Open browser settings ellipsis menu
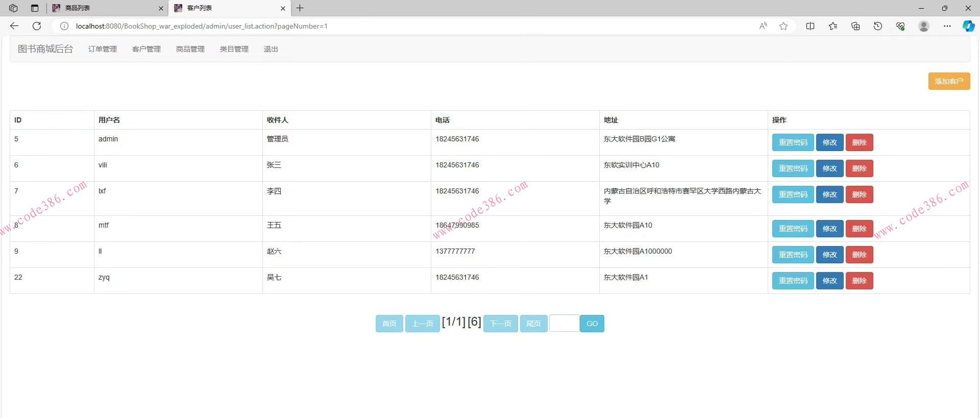Screen dimensions: 980x418 click(x=947, y=26)
